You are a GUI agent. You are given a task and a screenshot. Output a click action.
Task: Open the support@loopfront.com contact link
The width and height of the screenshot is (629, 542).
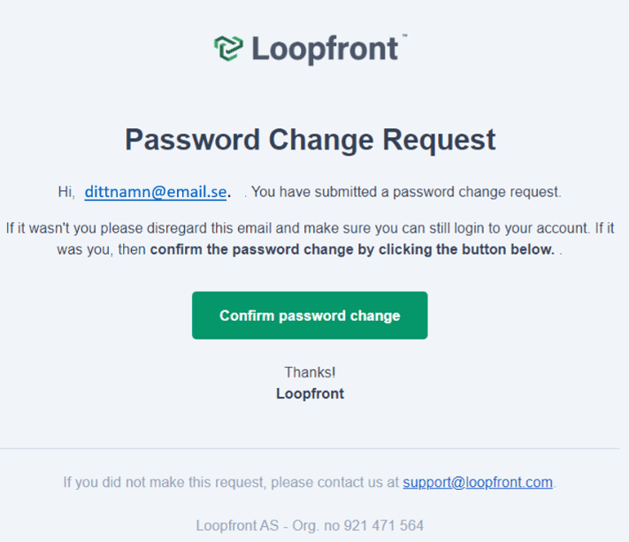click(478, 482)
